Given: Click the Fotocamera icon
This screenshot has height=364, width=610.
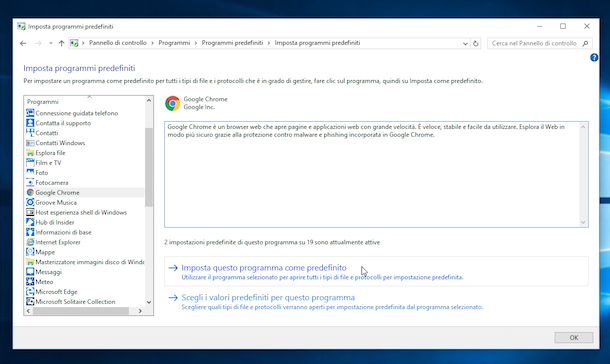Looking at the screenshot, I should coord(30,182).
